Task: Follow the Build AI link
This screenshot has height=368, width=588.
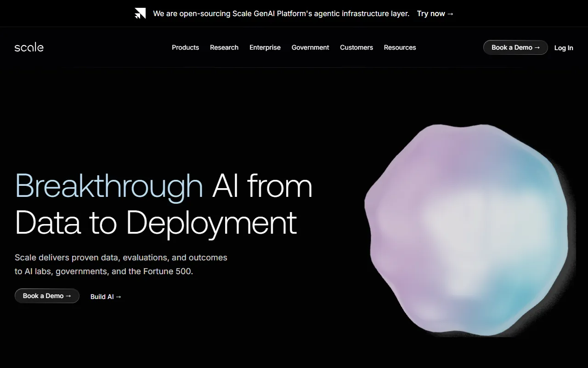Action: tap(106, 297)
